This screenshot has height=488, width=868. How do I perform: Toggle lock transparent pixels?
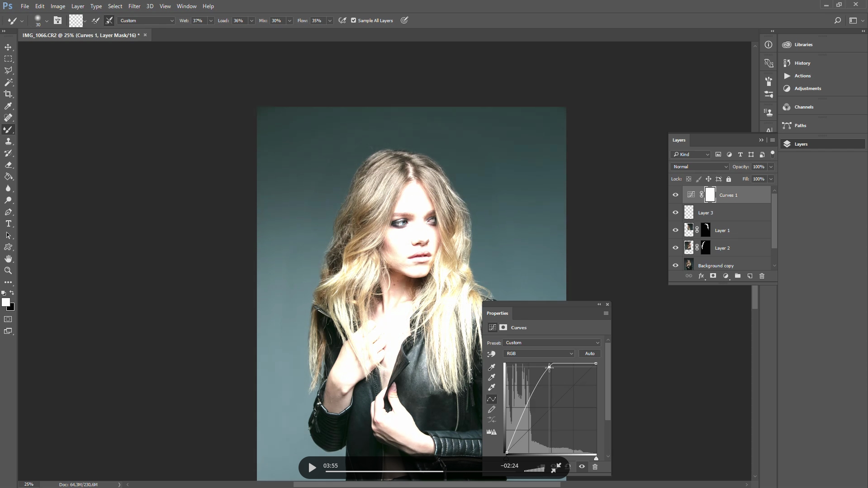coord(688,179)
